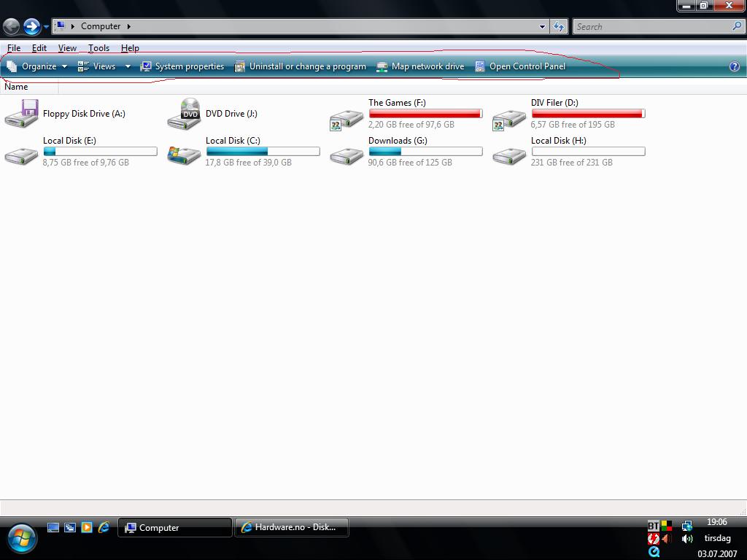Click the Views toolbar icon
The height and width of the screenshot is (560, 747).
pos(83,66)
